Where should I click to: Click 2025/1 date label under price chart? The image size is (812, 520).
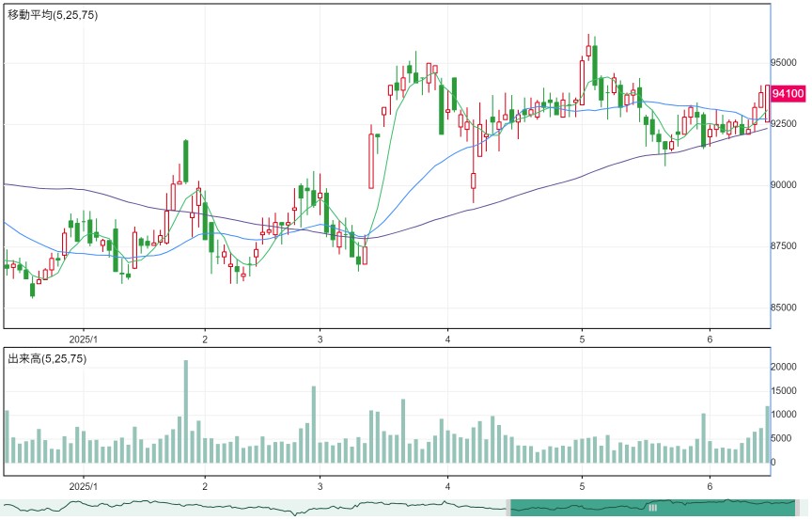[83, 339]
